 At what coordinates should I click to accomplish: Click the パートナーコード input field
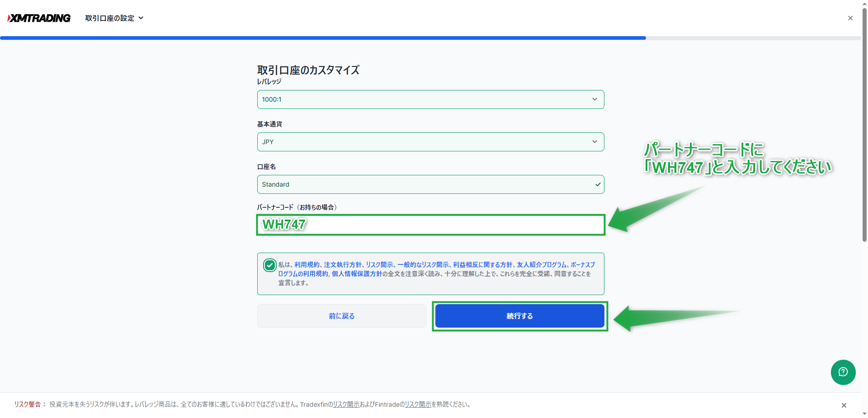point(430,225)
